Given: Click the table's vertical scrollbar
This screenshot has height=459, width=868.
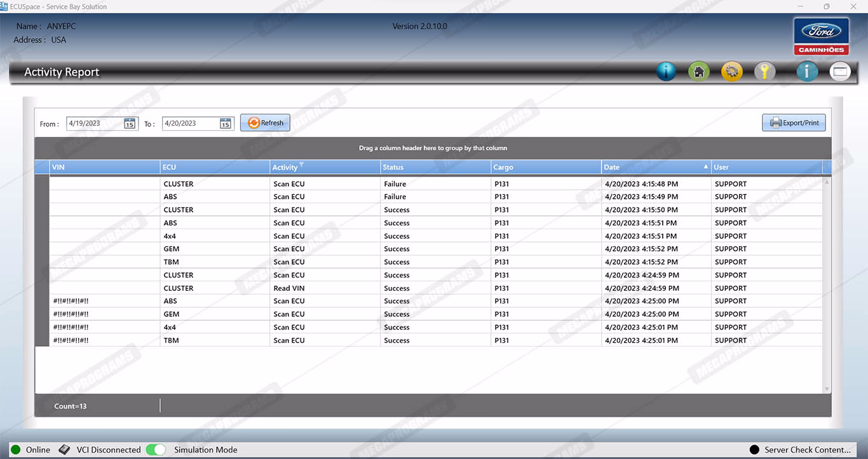Looking at the screenshot, I should pos(826,284).
